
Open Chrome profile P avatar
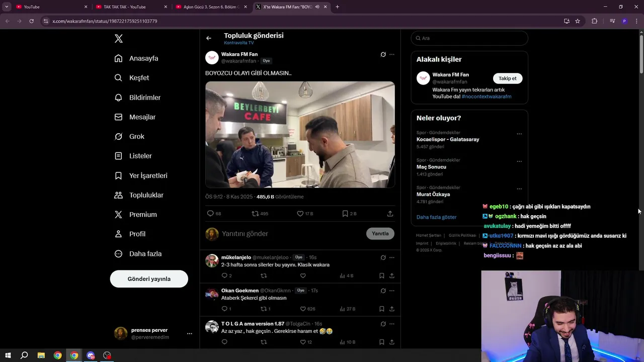pos(624,21)
